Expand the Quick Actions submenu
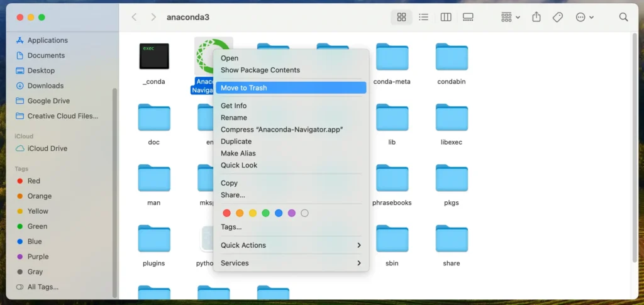Image resolution: width=644 pixels, height=305 pixels. [291, 245]
